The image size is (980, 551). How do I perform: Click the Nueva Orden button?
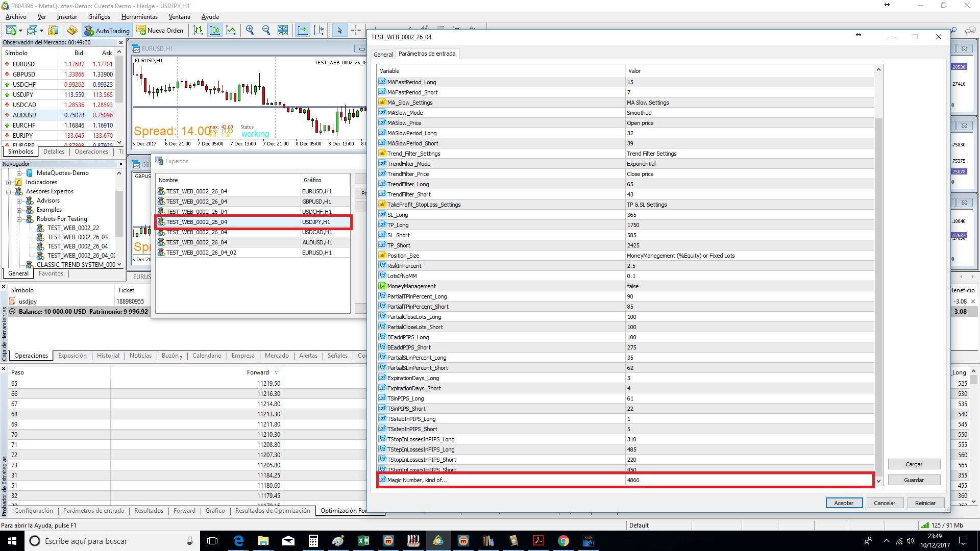(160, 31)
